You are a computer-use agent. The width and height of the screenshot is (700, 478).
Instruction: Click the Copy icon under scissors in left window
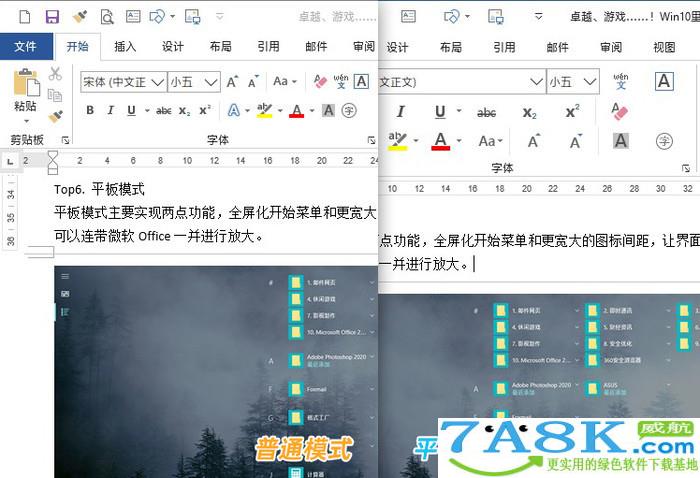pyautogui.click(x=55, y=95)
